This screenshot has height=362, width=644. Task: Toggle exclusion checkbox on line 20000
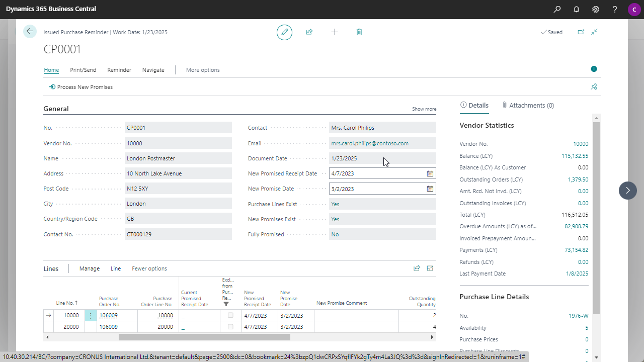(230, 327)
